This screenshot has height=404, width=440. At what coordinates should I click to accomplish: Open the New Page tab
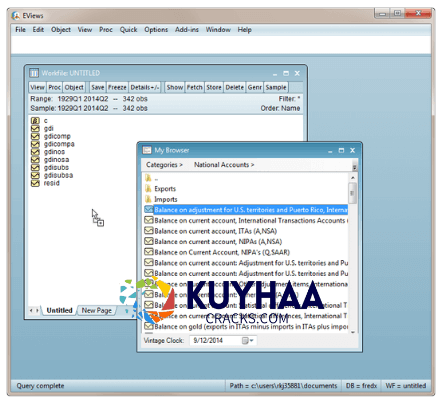tap(97, 310)
